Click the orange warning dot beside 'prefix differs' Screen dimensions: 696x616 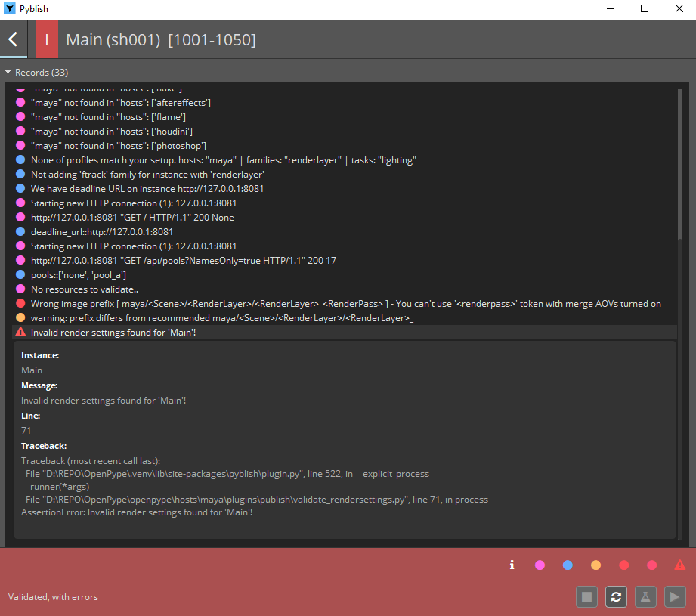coord(20,317)
